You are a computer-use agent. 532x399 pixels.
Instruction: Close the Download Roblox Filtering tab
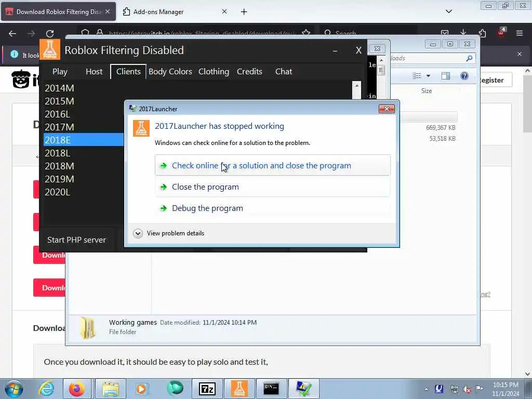(x=108, y=11)
